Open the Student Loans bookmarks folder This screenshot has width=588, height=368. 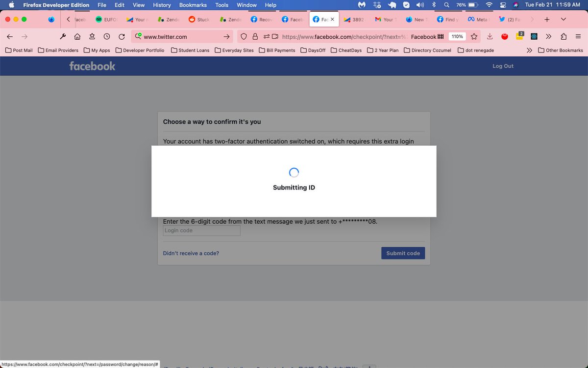190,50
